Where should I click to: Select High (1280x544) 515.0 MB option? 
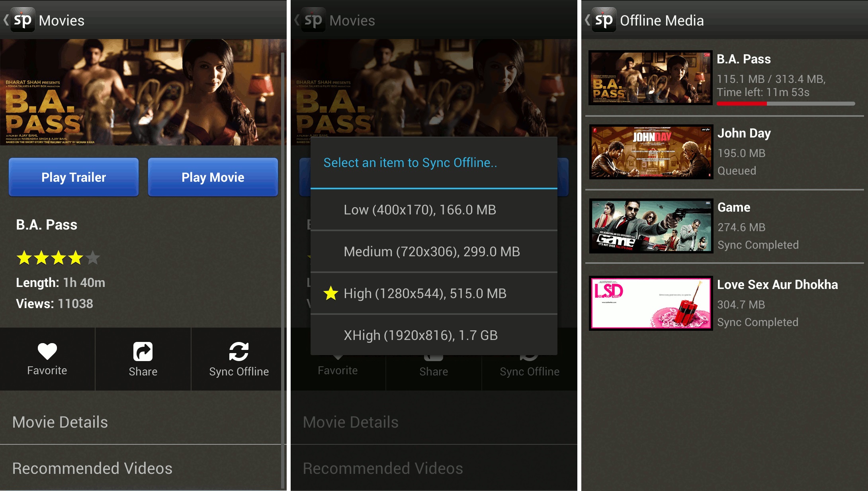(x=434, y=293)
